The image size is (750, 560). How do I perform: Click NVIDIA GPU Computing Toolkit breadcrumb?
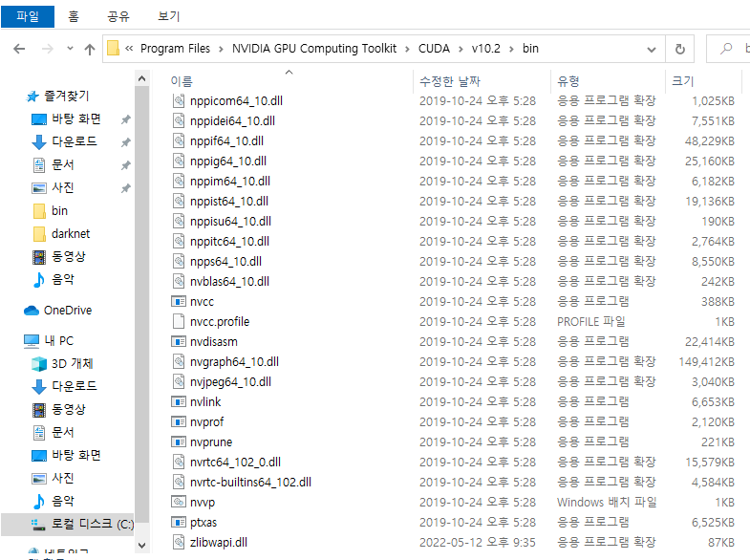click(314, 49)
